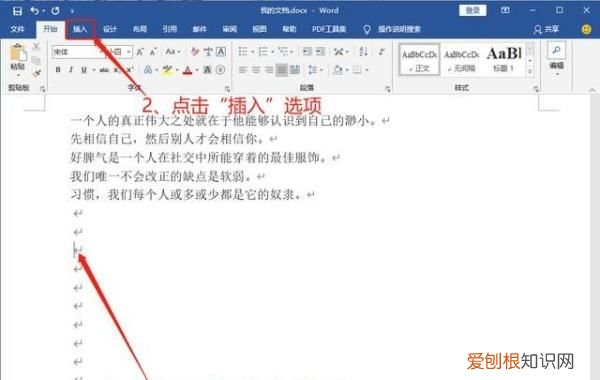The height and width of the screenshot is (380, 600).
Task: Click the Save icon in title bar
Action: (x=17, y=11)
